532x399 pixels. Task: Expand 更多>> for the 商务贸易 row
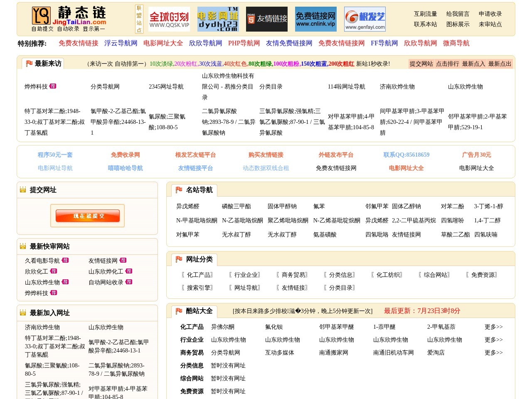(494, 352)
